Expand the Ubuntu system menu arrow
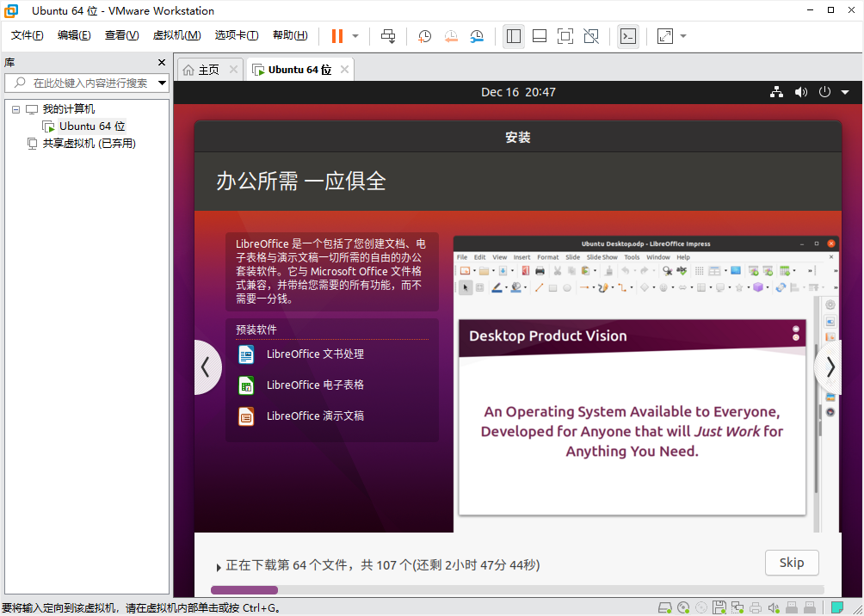Screen dimensions: 864x616 pyautogui.click(x=845, y=93)
